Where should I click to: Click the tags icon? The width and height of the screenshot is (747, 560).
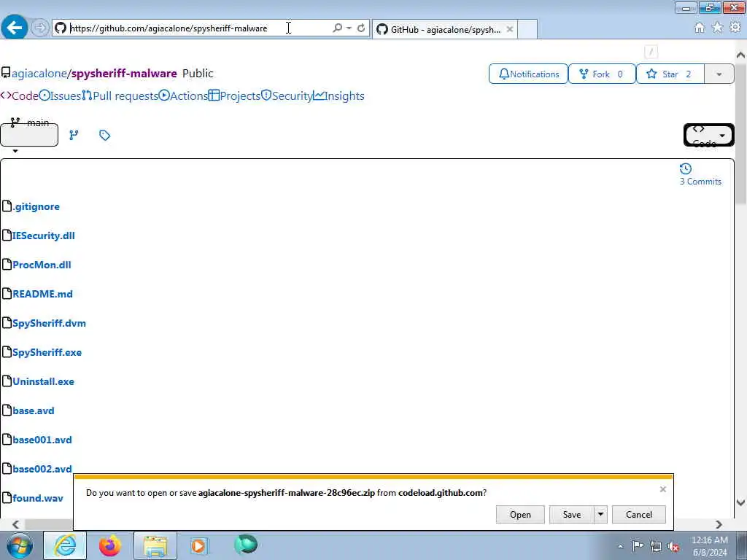(105, 135)
